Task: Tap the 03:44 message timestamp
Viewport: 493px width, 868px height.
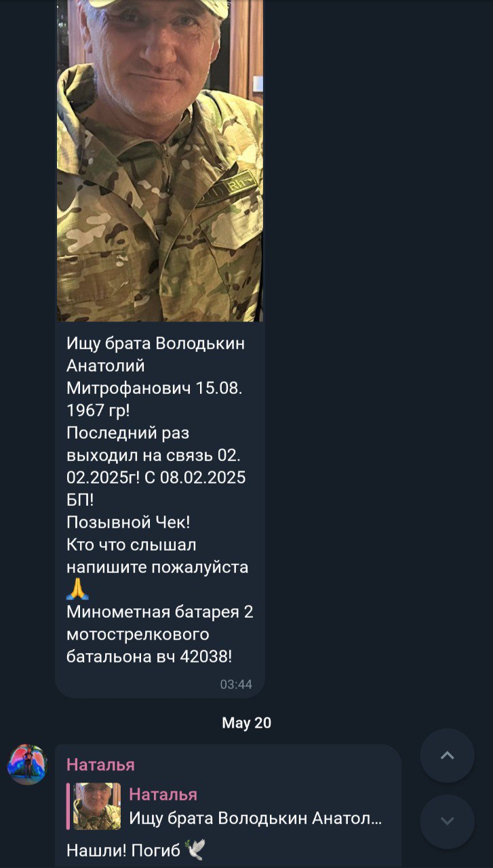Action: (236, 684)
